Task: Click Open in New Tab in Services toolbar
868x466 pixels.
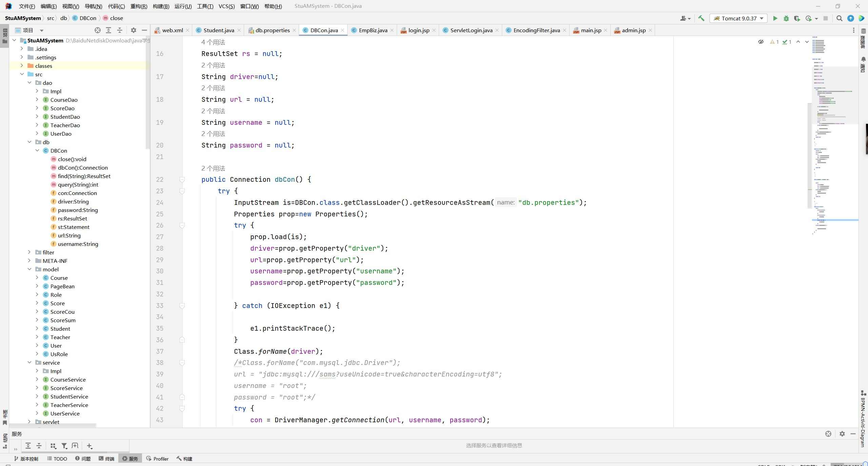Action: pos(75,446)
